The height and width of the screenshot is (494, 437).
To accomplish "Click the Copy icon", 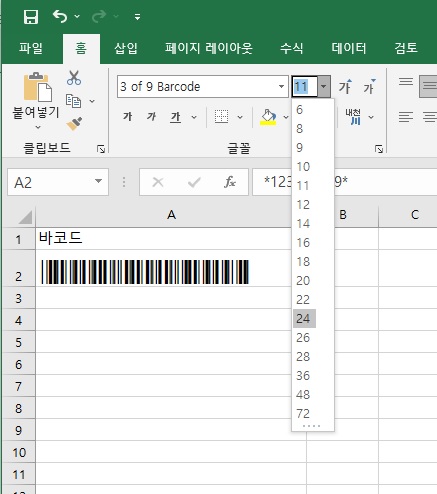I will pyautogui.click(x=73, y=101).
